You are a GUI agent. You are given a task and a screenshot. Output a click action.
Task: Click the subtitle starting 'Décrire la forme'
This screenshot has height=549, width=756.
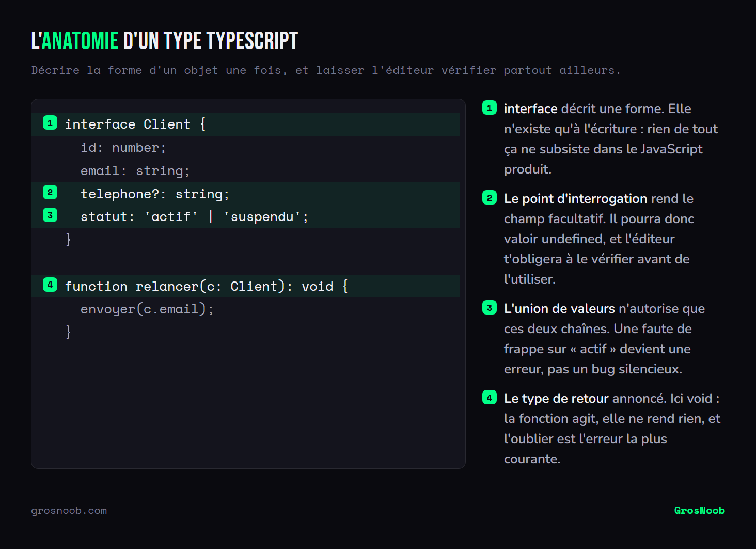pyautogui.click(x=325, y=70)
